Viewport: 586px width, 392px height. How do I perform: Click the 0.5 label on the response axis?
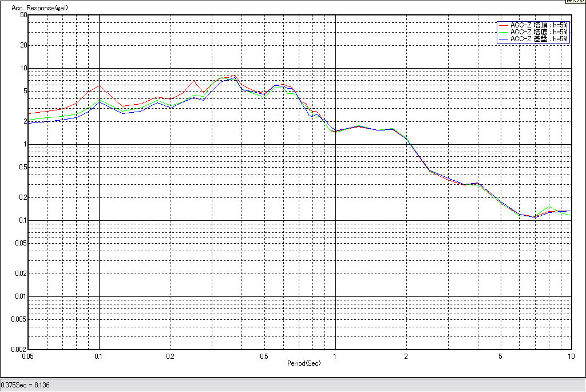tap(22, 167)
